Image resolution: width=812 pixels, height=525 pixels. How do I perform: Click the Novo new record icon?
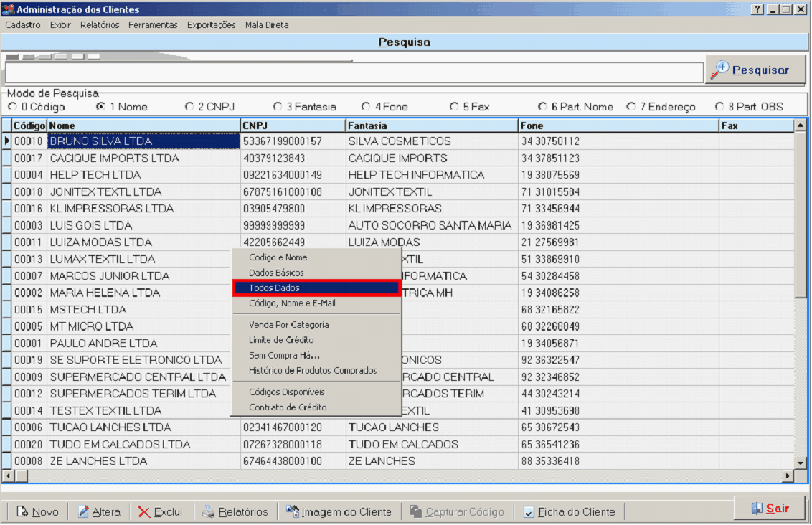(x=23, y=512)
